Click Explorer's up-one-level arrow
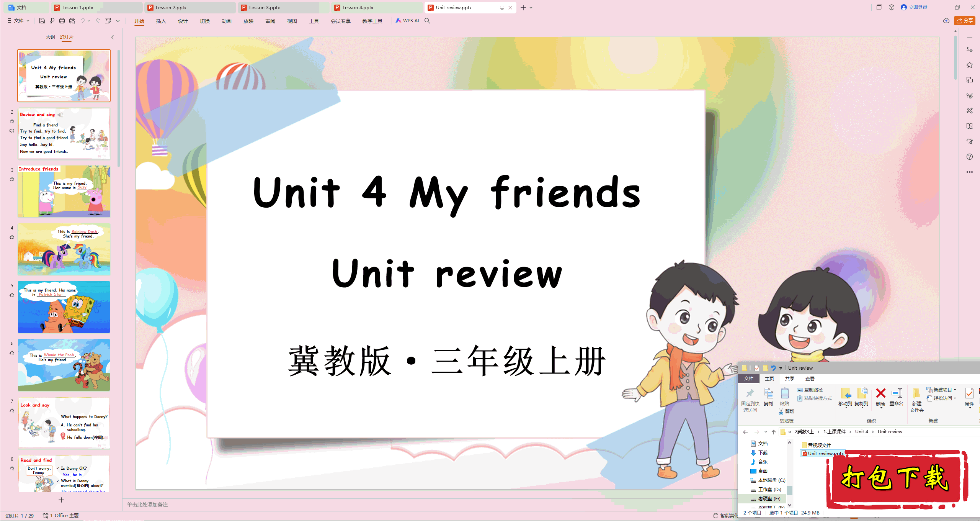Screen dimensions: 980x521 click(x=774, y=432)
